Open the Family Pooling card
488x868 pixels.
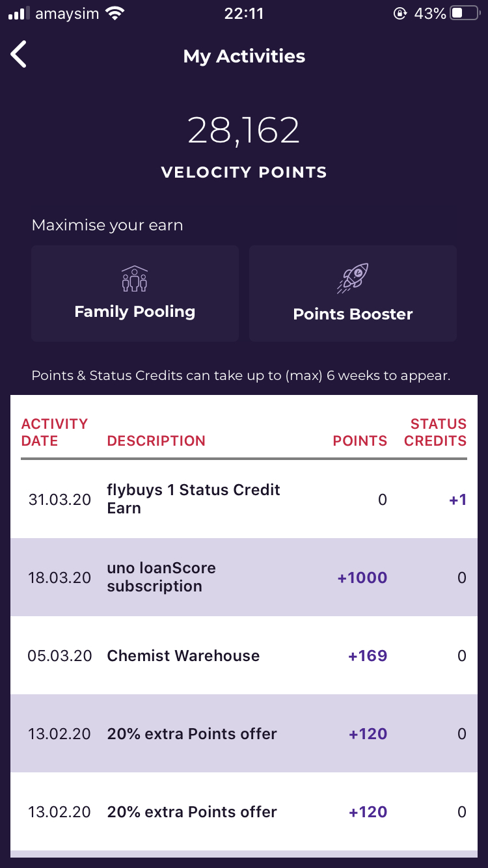135,293
